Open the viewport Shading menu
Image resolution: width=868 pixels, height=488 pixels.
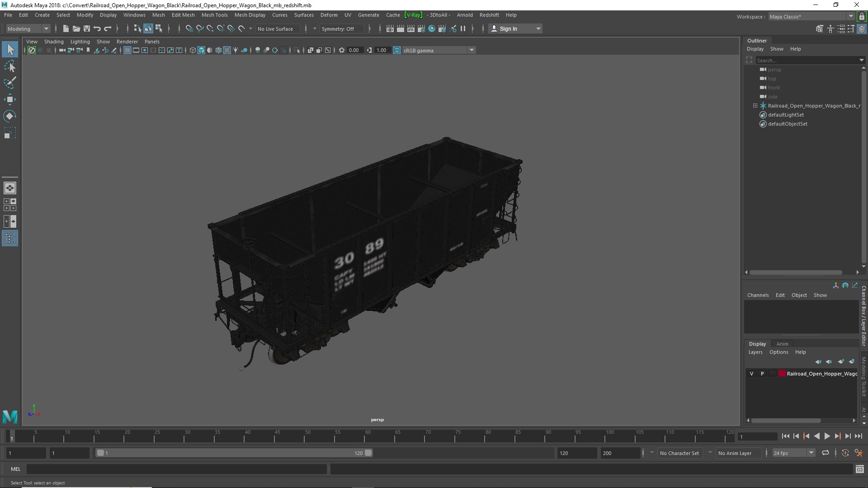(54, 42)
